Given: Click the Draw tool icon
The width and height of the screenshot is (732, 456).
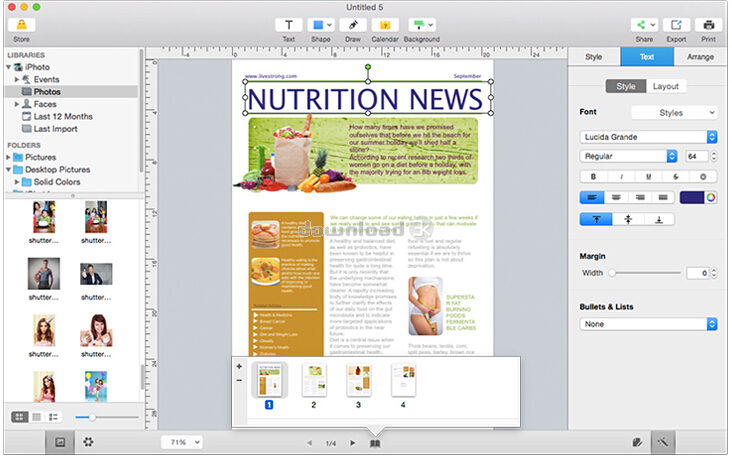Looking at the screenshot, I should point(352,25).
